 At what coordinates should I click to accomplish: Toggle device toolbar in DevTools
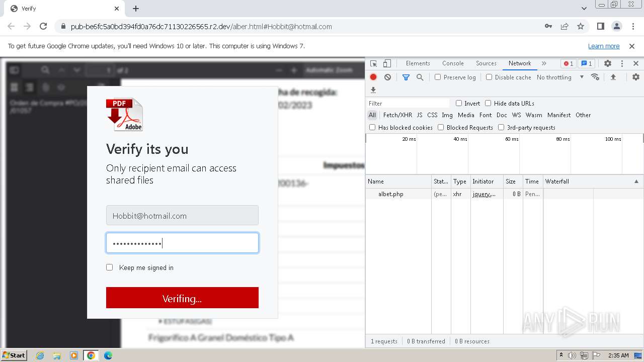click(x=387, y=63)
